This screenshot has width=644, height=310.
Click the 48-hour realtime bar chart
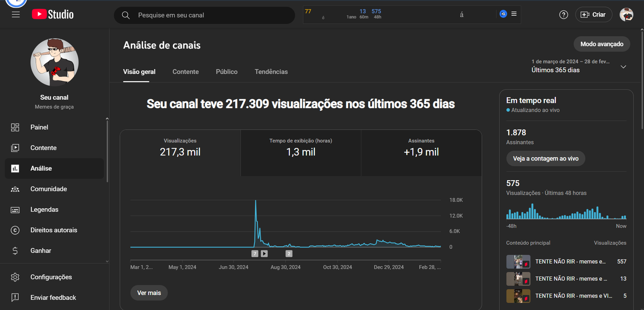tap(566, 211)
